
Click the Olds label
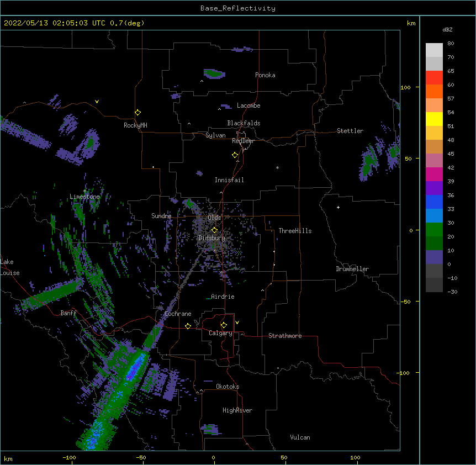[214, 218]
